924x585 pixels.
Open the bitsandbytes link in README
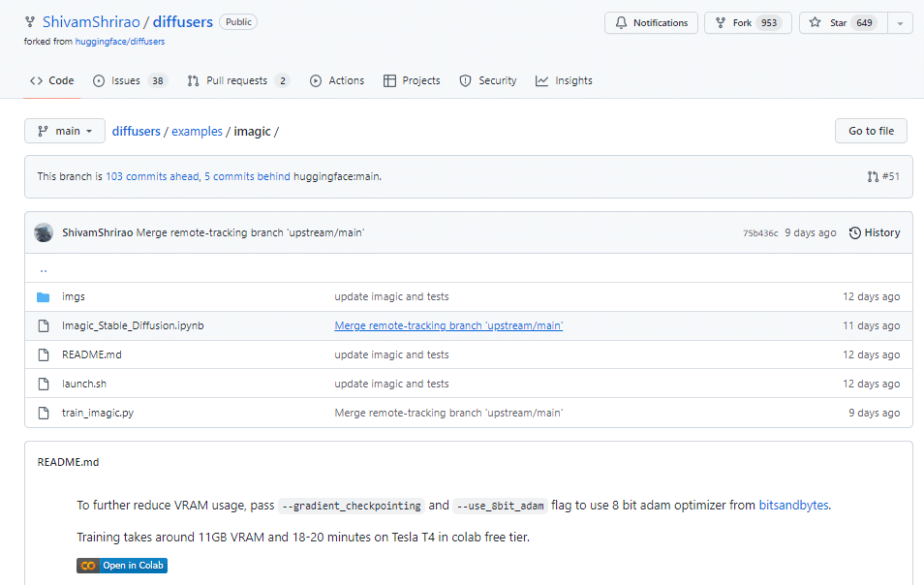[793, 505]
